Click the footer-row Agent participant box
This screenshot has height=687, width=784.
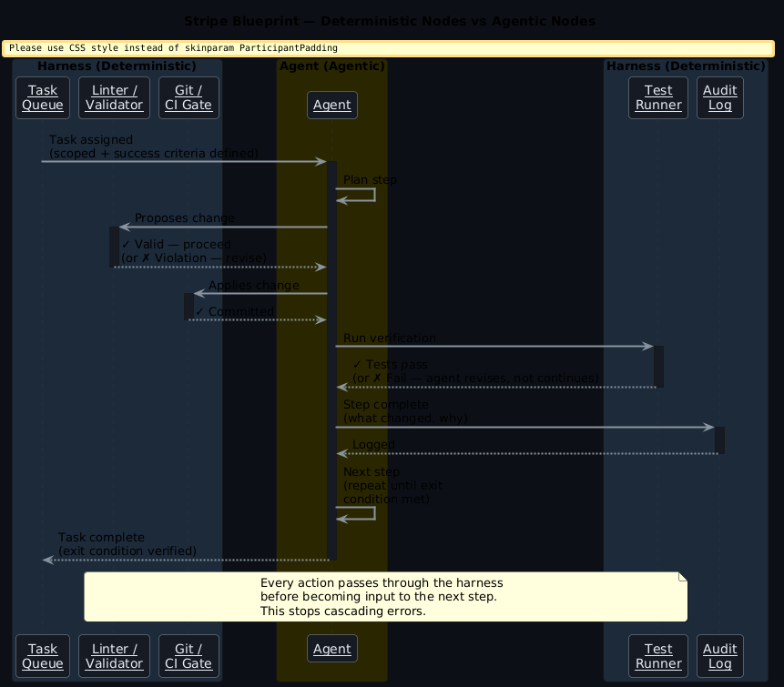(x=332, y=649)
